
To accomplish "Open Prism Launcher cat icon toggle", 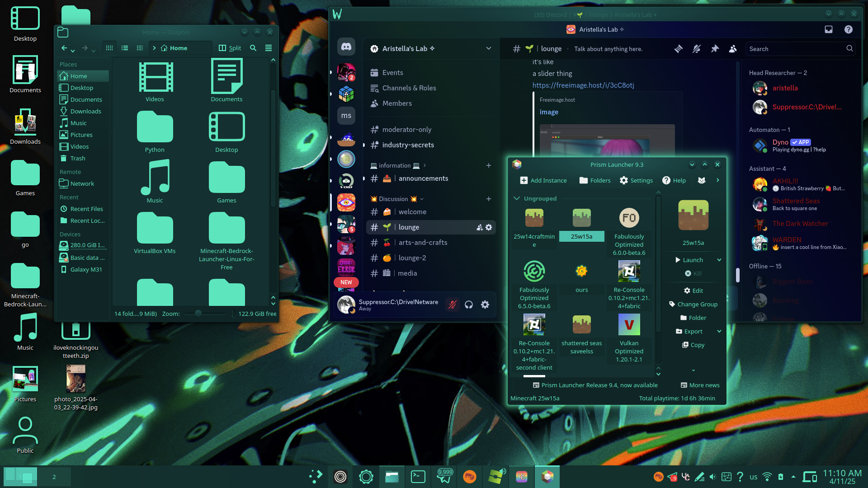I will 702,180.
